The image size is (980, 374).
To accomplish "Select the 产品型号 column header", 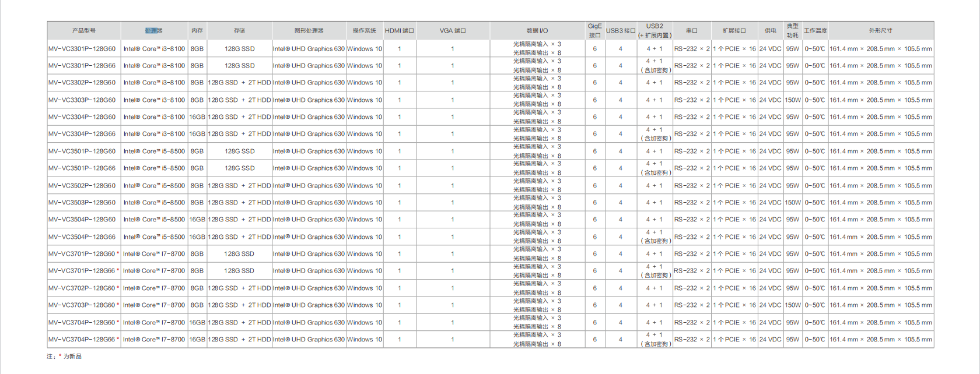I will [x=84, y=31].
